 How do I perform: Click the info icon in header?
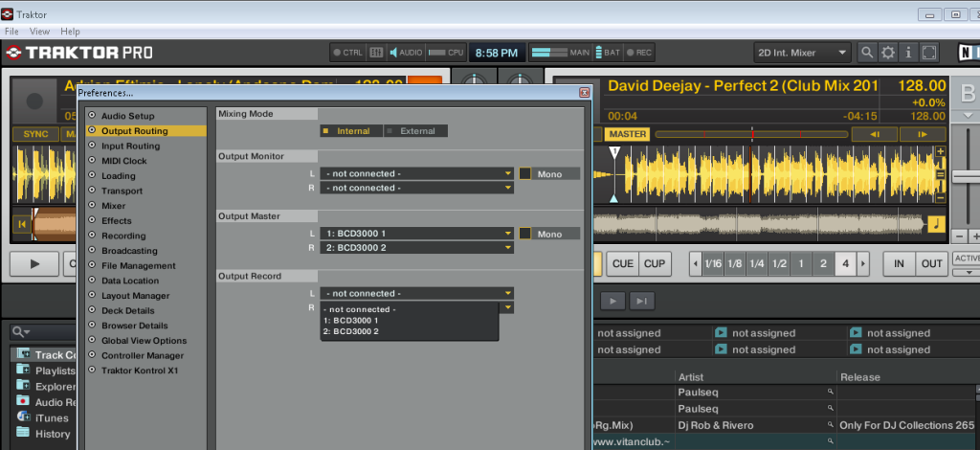[x=907, y=53]
